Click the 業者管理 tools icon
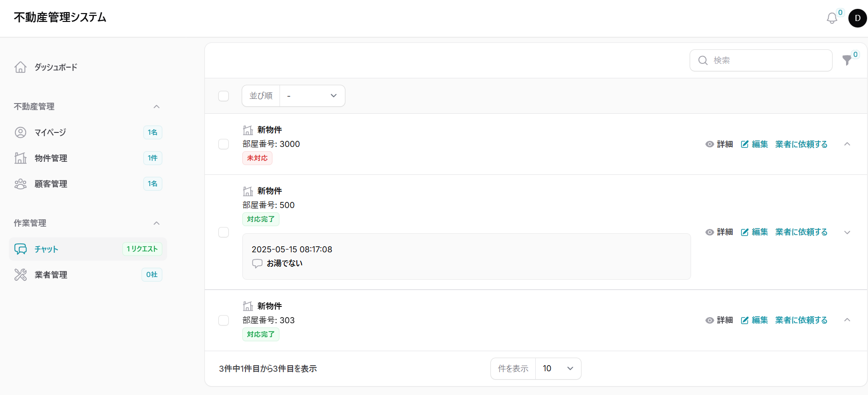Screen dimensions: 868x395 point(21,275)
